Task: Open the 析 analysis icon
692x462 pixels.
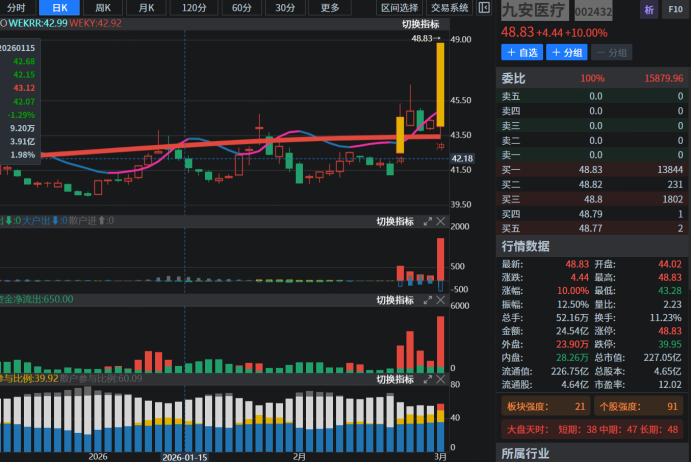Action: tap(649, 11)
